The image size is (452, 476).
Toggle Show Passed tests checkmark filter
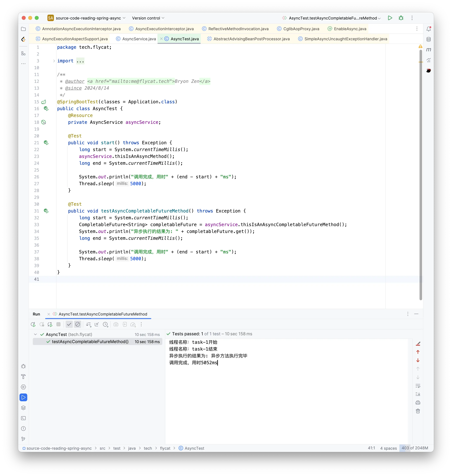[69, 324]
